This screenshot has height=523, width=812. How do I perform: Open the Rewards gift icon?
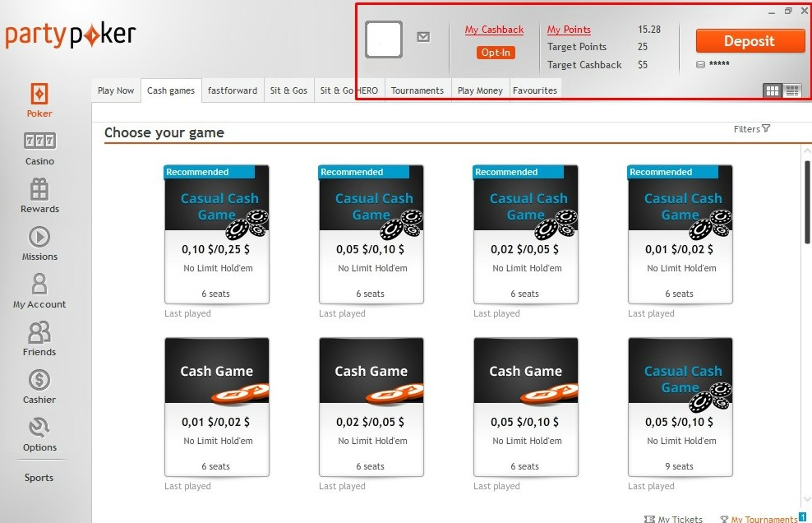point(39,196)
